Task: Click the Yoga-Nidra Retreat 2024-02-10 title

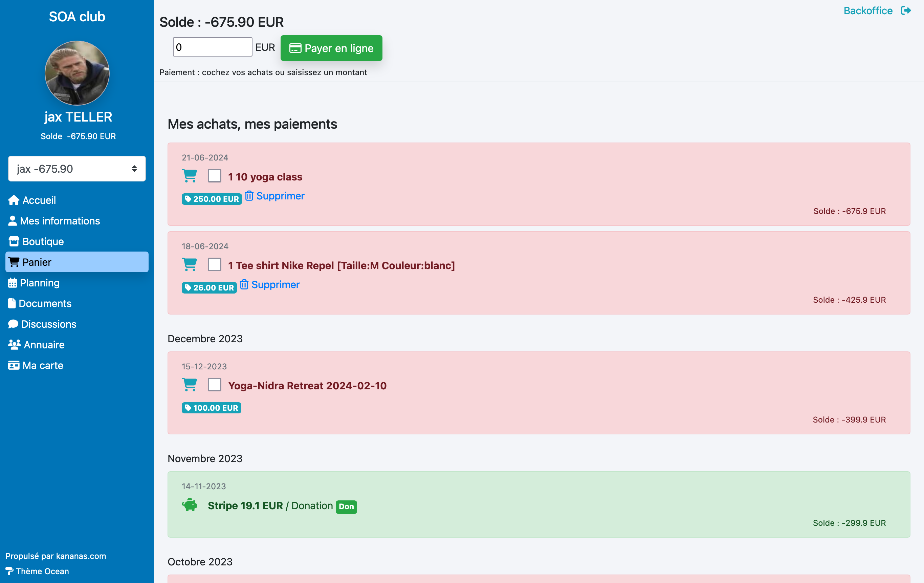Action: click(307, 386)
